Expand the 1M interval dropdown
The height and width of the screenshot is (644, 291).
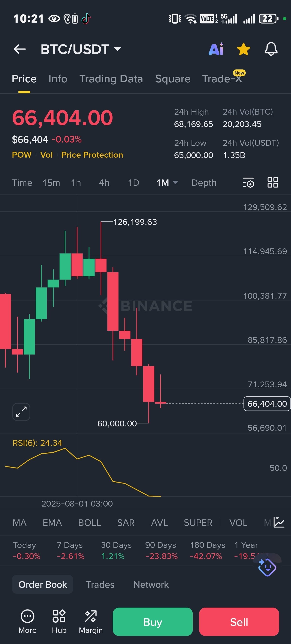[x=167, y=183]
